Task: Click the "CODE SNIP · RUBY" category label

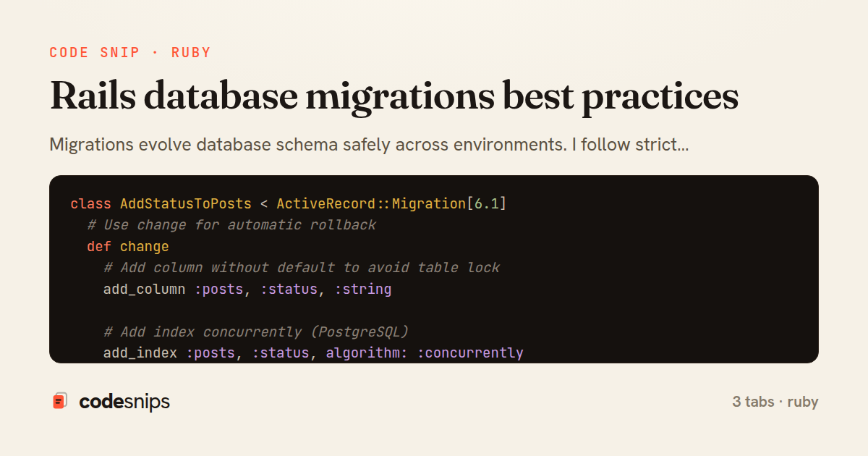Action: pos(130,53)
